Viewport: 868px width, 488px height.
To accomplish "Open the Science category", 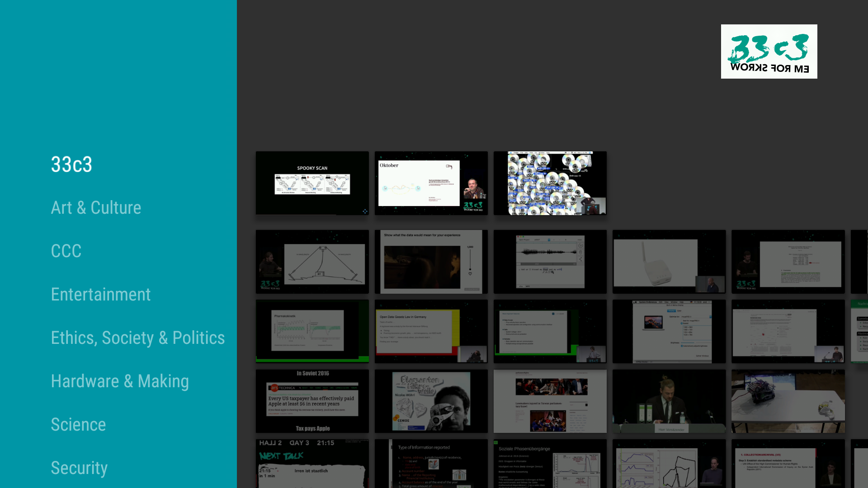I will (x=78, y=425).
